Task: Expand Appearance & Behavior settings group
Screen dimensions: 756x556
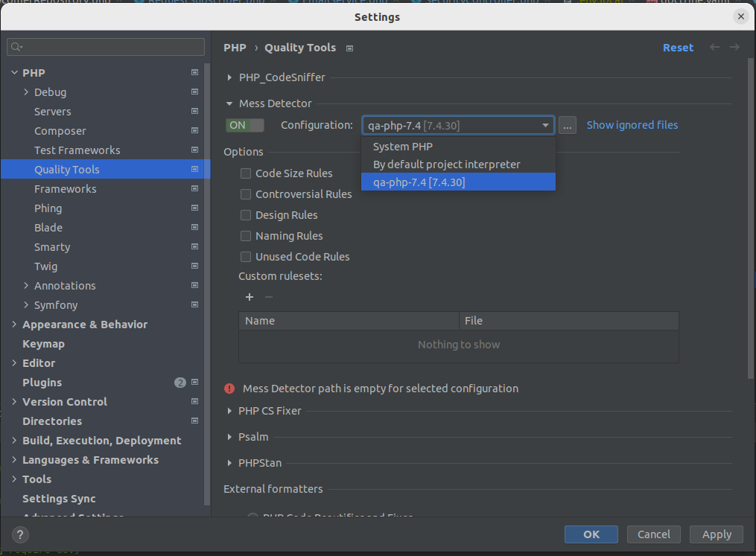Action: [x=14, y=325]
